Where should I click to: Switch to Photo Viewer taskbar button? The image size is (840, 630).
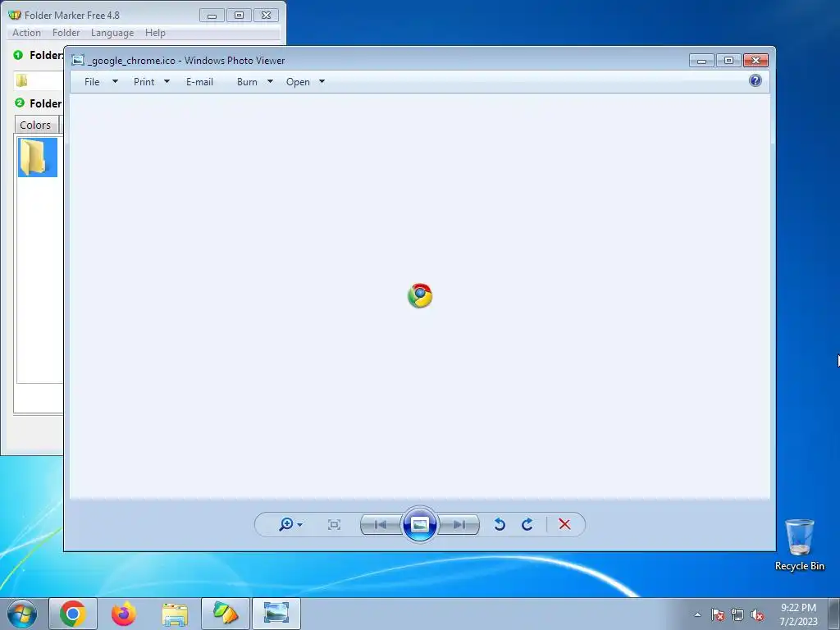pos(276,614)
